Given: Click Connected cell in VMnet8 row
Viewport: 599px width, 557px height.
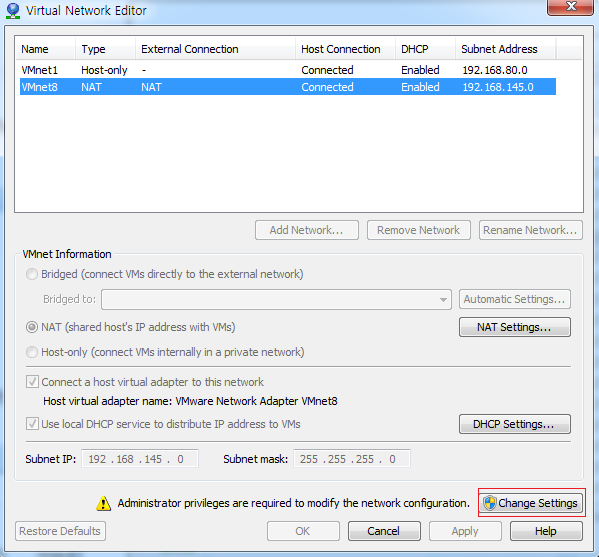Looking at the screenshot, I should [x=327, y=87].
